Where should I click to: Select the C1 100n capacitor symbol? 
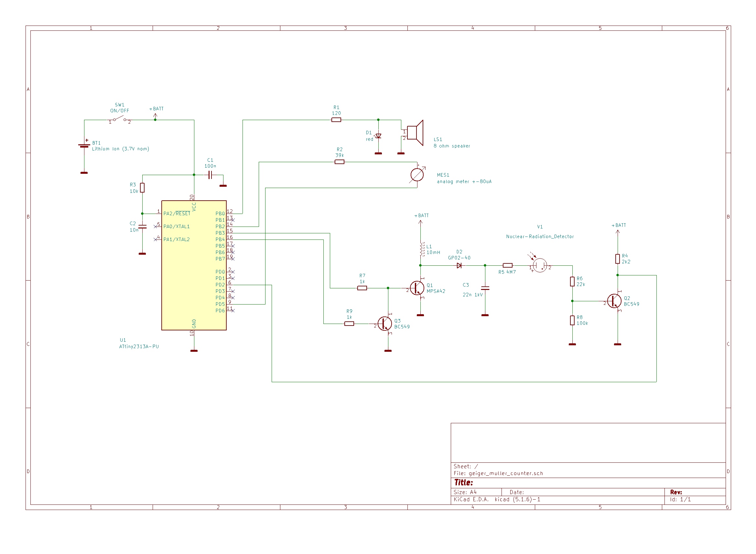(x=210, y=175)
